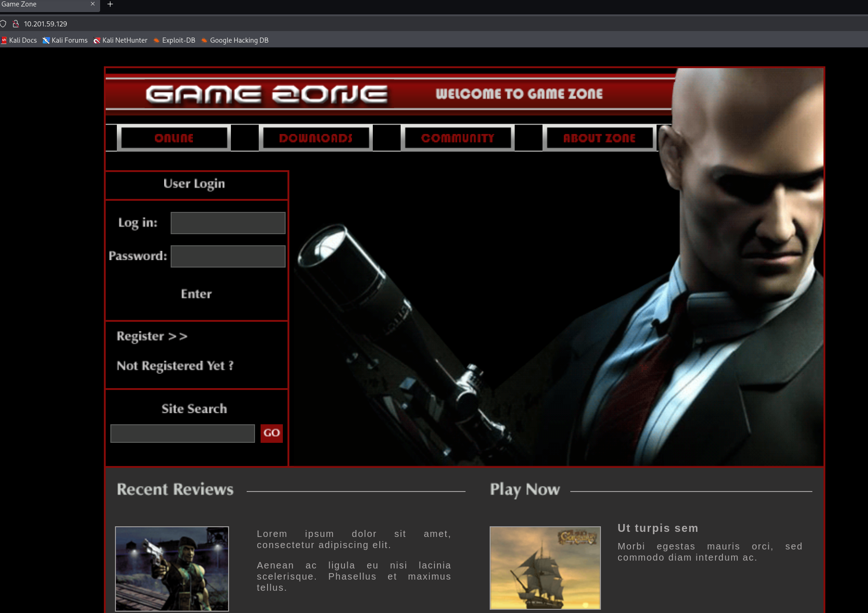
Task: Click the Ut turpis sem heading
Action: [x=658, y=528]
